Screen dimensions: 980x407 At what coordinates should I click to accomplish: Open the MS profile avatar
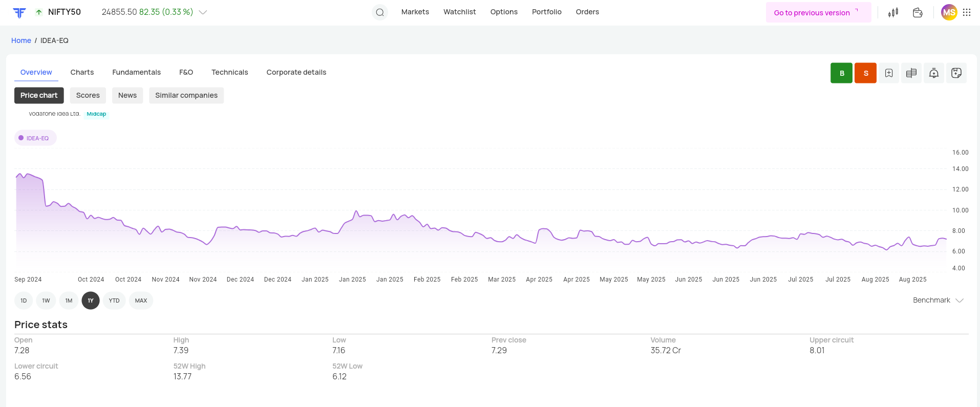coord(949,12)
